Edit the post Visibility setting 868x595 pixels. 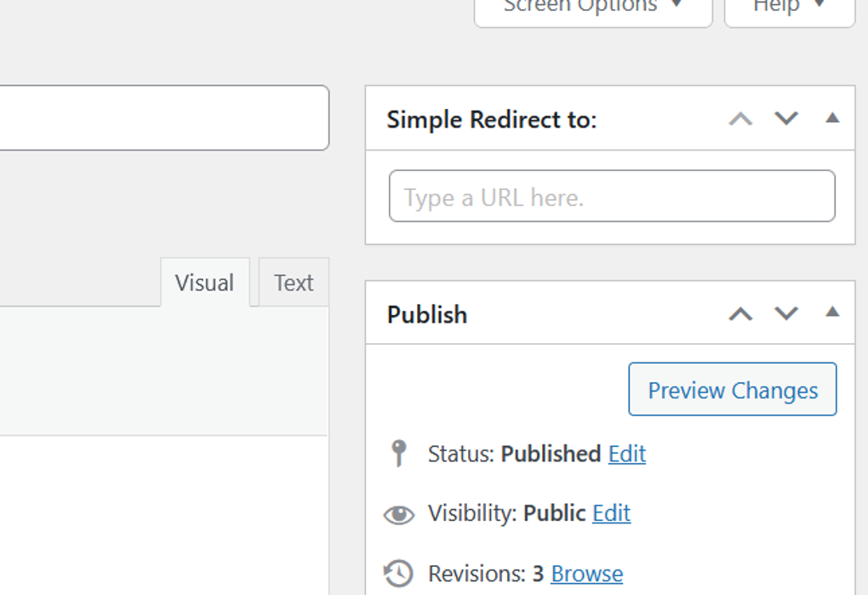coord(611,513)
